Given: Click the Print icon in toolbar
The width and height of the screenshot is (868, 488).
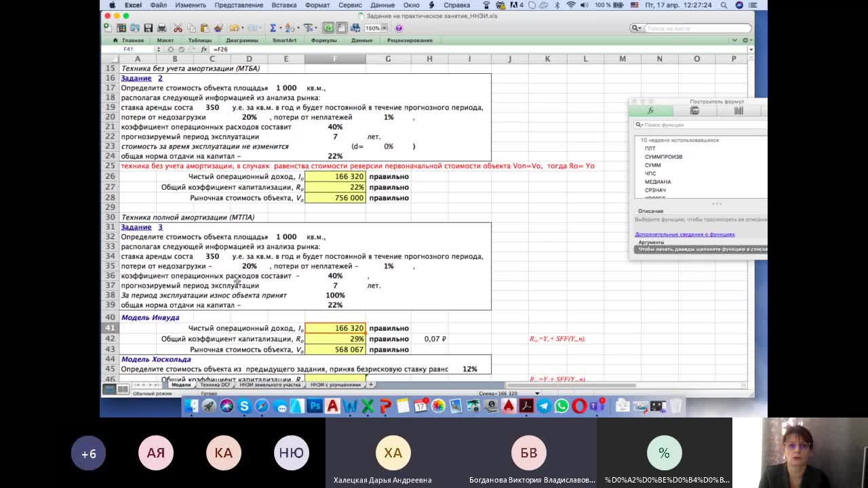Looking at the screenshot, I should pyautogui.click(x=161, y=28).
